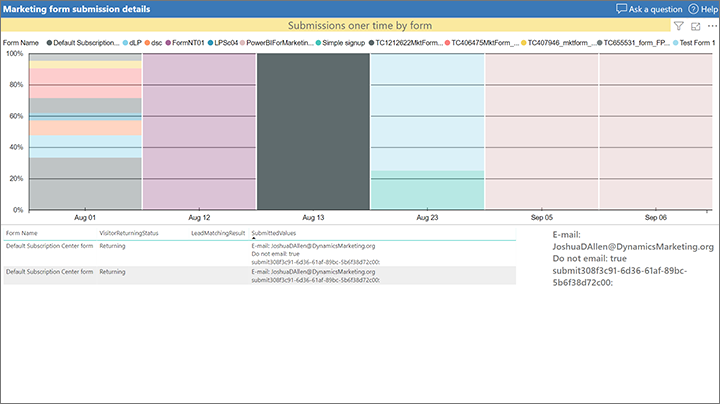Image resolution: width=720 pixels, height=404 pixels.
Task: Select the Default Subscription legend swatch
Action: tap(49, 43)
